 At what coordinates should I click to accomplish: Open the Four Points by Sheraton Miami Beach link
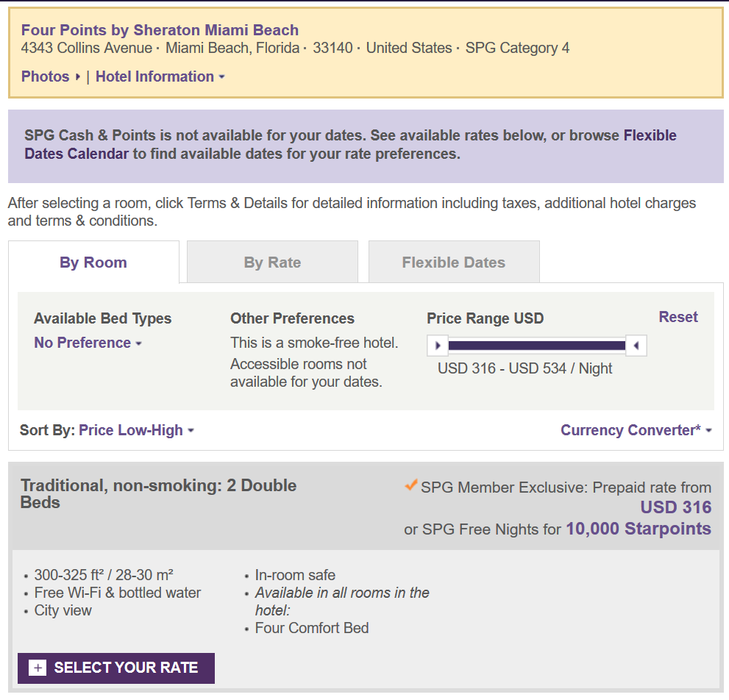pyautogui.click(x=160, y=30)
